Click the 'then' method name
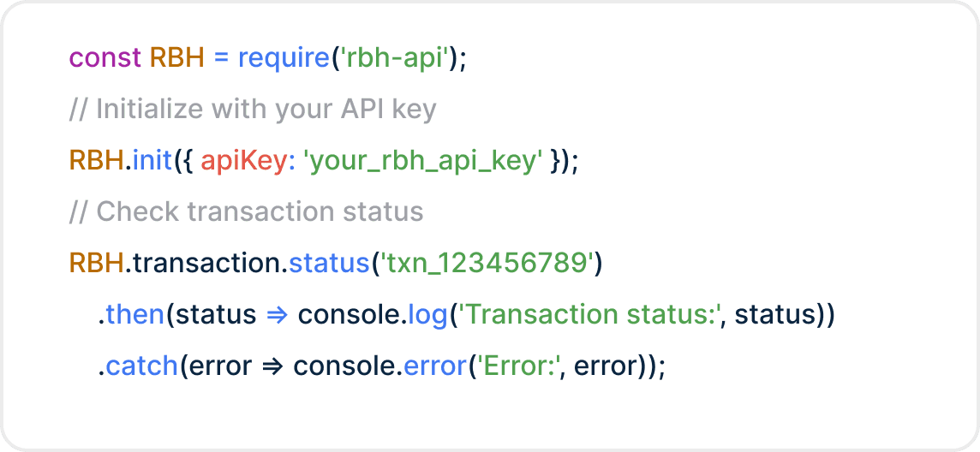This screenshot has height=452, width=980. pyautogui.click(x=135, y=314)
